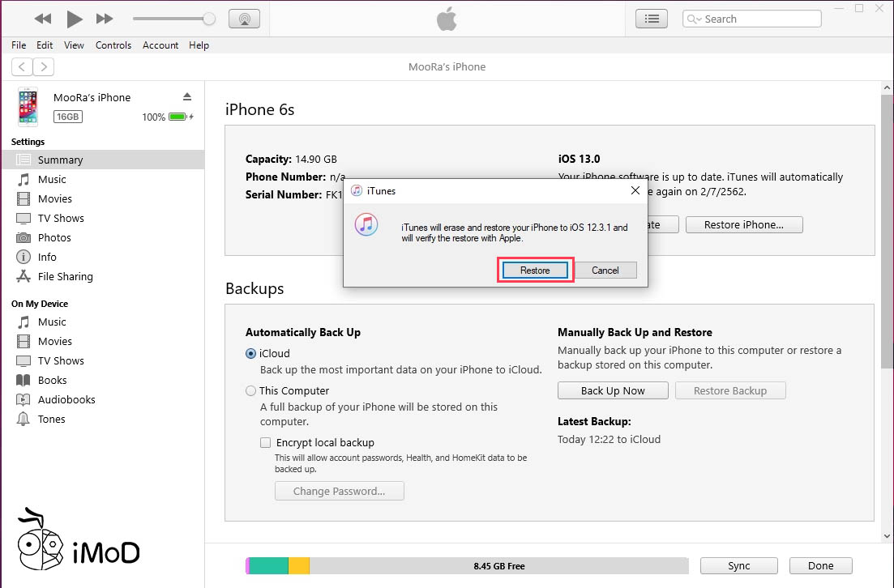Click the Sync button

(739, 566)
